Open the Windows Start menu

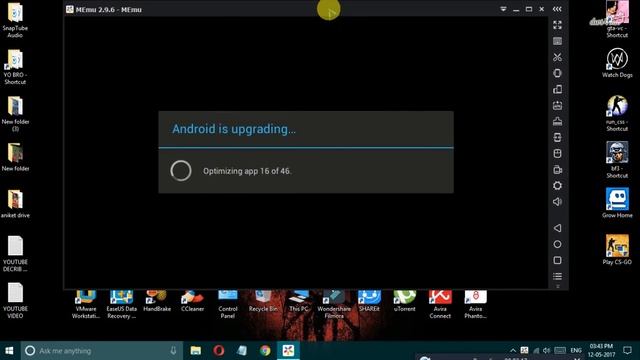pos(9,351)
